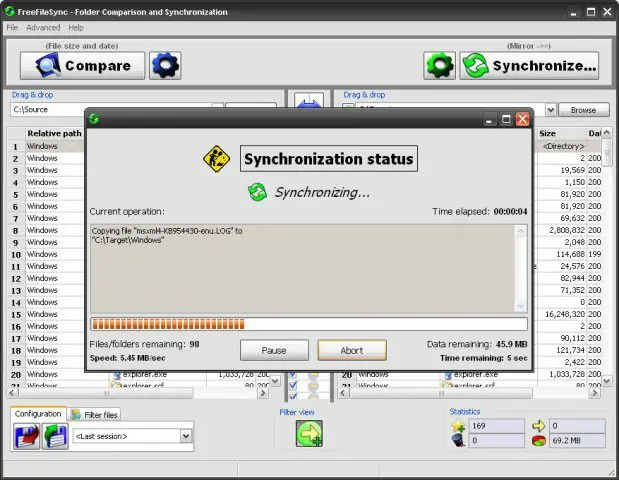Click left grid horizontal scroll right arrow
The height and width of the screenshot is (480, 619).
263,393
